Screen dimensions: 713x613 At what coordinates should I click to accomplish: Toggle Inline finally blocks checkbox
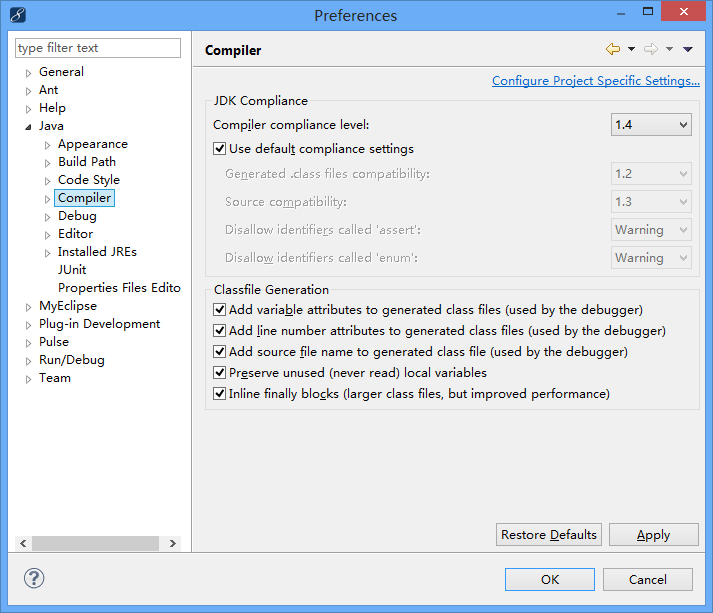click(x=220, y=393)
